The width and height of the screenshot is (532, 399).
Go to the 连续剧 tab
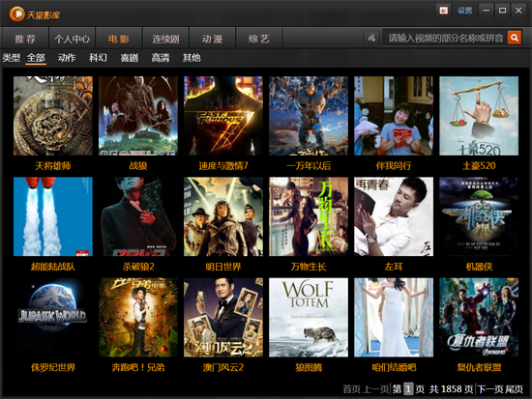click(x=165, y=39)
